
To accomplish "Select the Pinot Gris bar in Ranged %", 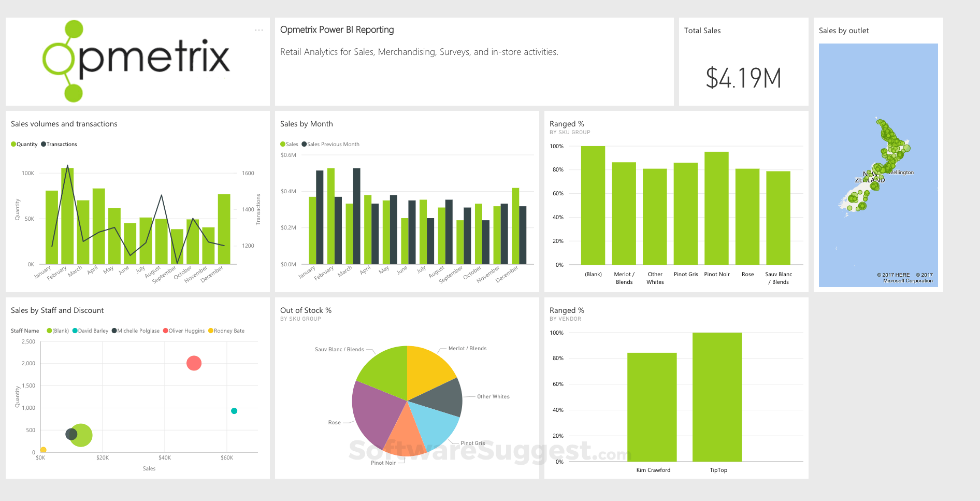I will 686,213.
